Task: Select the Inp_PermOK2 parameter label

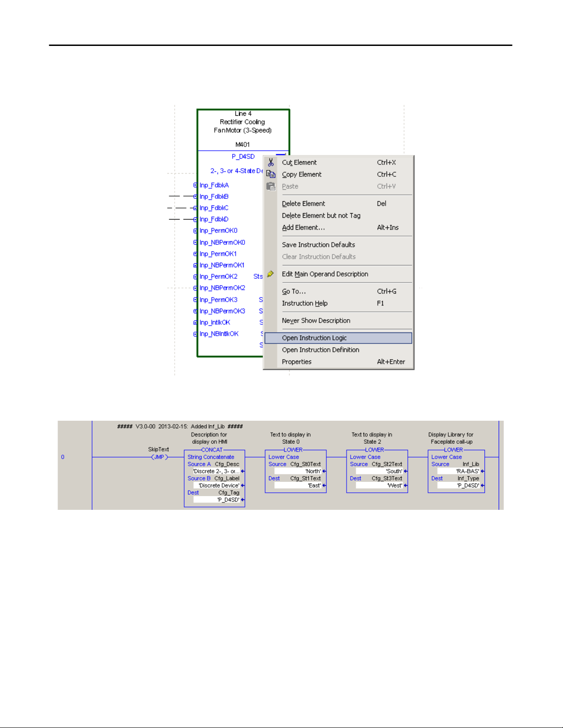Action: (219, 277)
